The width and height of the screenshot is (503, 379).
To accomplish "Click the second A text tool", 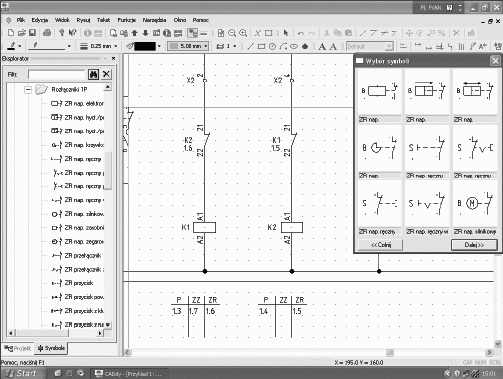I will click(333, 46).
